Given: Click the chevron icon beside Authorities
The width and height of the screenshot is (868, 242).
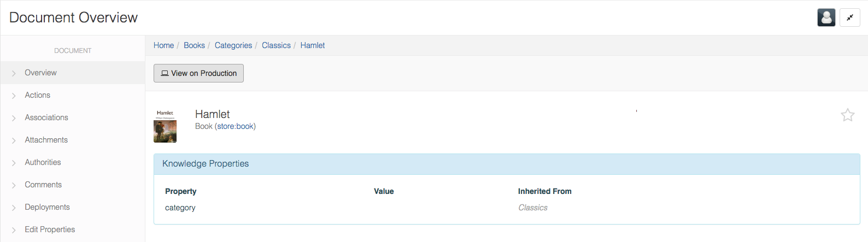Looking at the screenshot, I should pos(14,163).
